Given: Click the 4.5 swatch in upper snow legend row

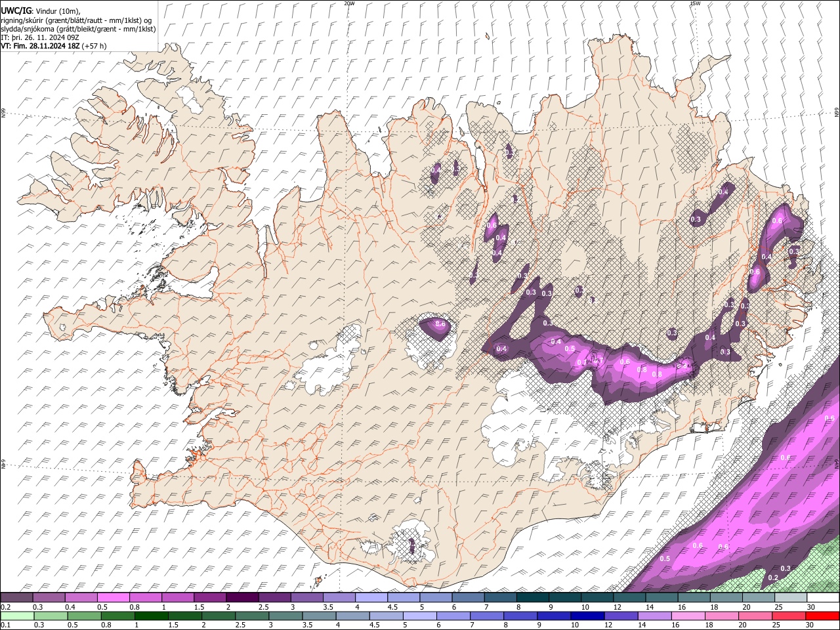Looking at the screenshot, I should pyautogui.click(x=403, y=597).
